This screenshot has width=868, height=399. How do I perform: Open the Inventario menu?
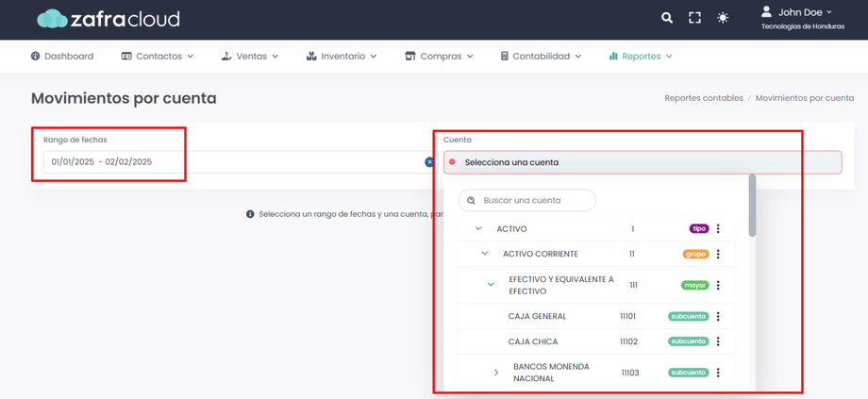[341, 56]
